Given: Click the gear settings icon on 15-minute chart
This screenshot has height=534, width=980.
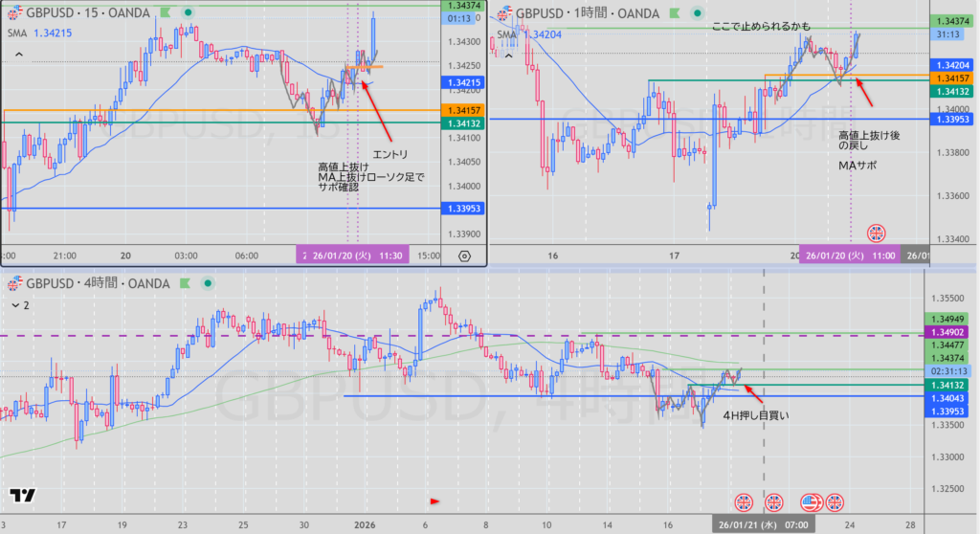Looking at the screenshot, I should (x=465, y=256).
